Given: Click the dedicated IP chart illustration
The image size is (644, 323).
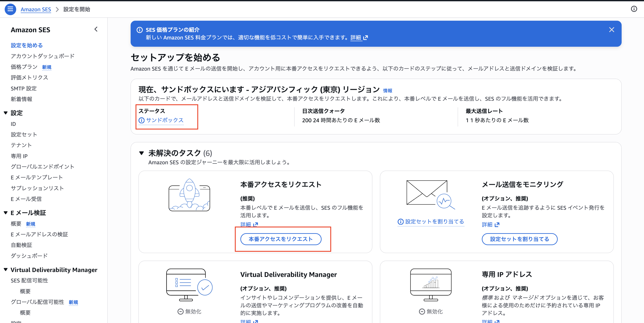Looking at the screenshot, I should click(x=431, y=285).
